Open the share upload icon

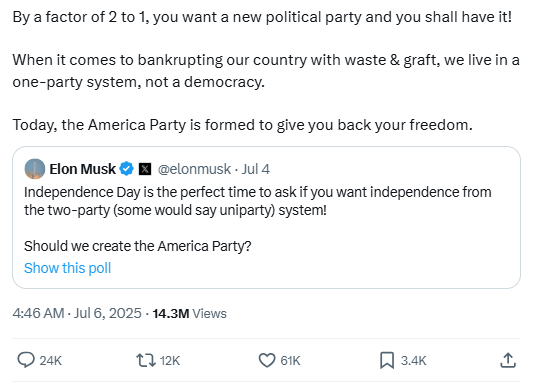click(x=508, y=360)
